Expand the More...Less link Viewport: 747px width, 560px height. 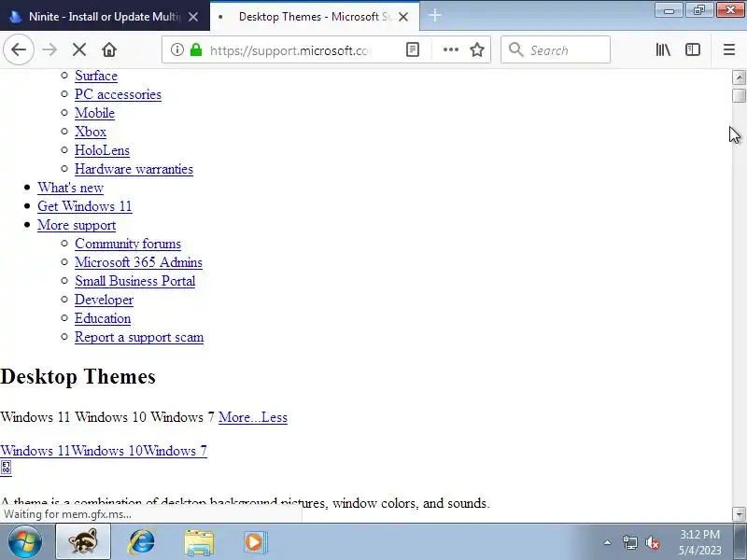[252, 417]
